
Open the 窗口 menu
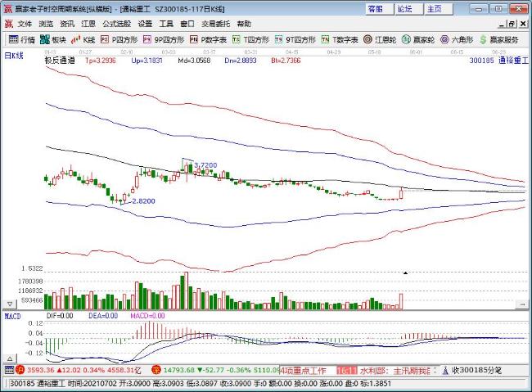pyautogui.click(x=187, y=24)
